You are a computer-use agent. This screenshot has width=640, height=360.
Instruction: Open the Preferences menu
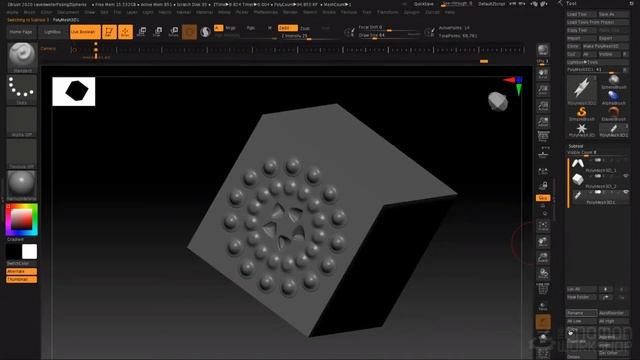click(x=266, y=12)
